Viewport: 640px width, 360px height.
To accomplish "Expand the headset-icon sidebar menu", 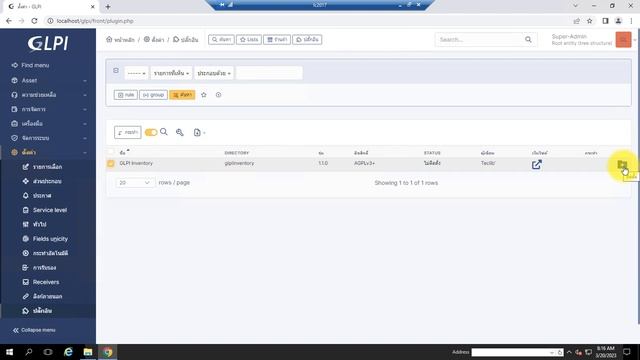I will tap(48, 95).
